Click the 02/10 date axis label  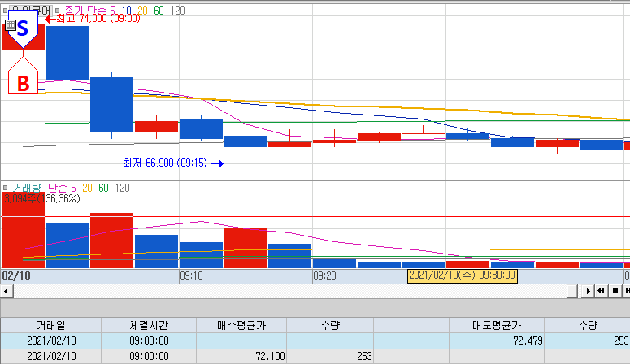point(16,275)
